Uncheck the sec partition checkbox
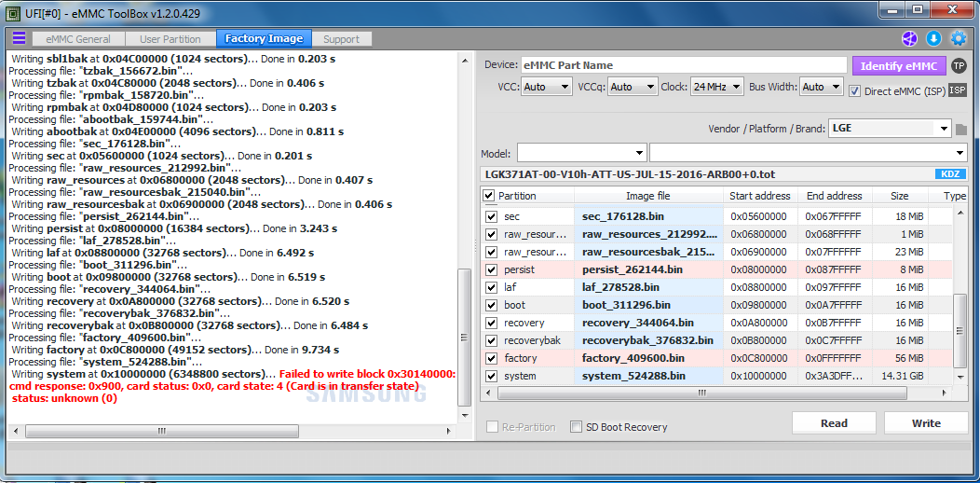Screen dimensions: 980x483 point(492,217)
